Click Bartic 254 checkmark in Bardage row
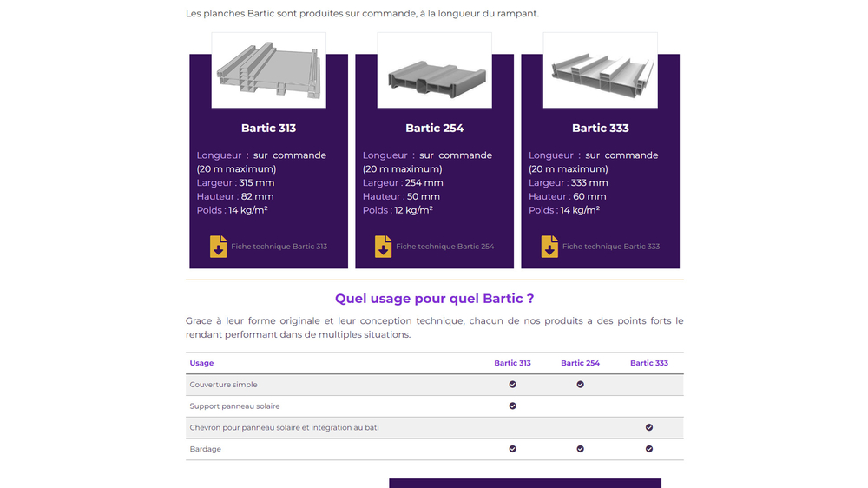 point(580,449)
